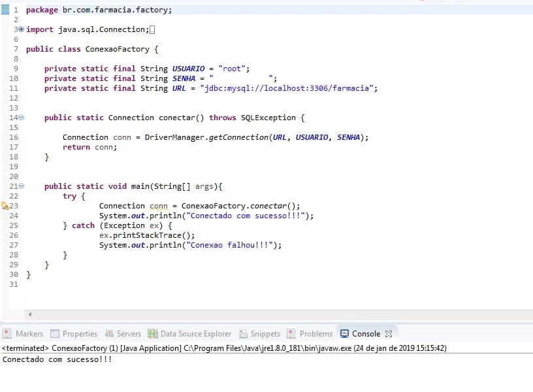Place cursor in the jdbc:mysql URL string
533x392 pixels.
(288, 88)
